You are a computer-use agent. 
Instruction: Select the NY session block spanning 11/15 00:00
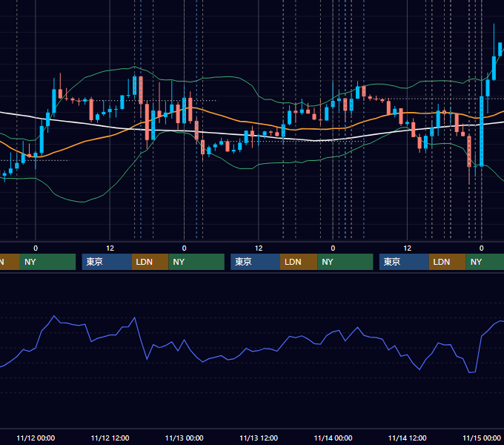[485, 262]
